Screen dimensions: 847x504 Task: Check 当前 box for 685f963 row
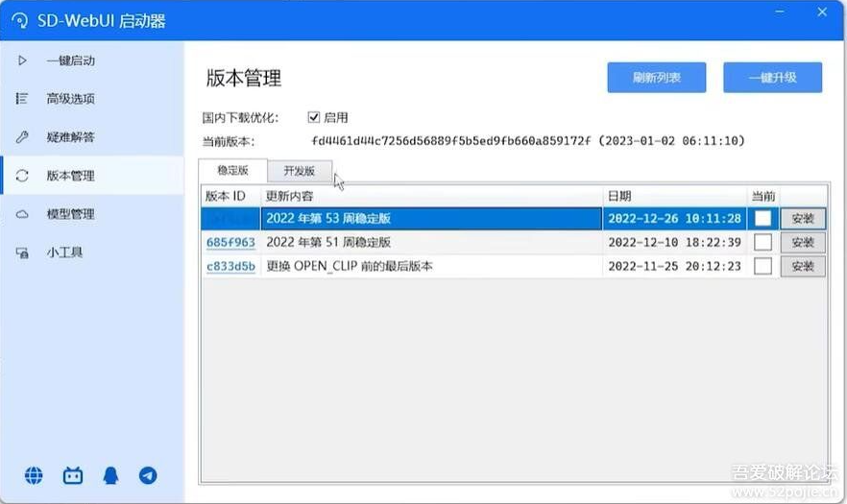(762, 242)
